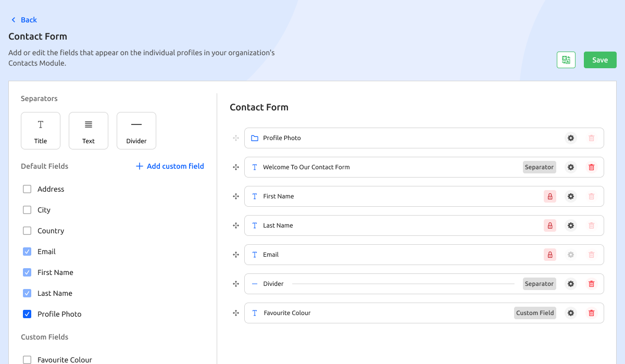Check the Address default field checkbox

tap(27, 189)
